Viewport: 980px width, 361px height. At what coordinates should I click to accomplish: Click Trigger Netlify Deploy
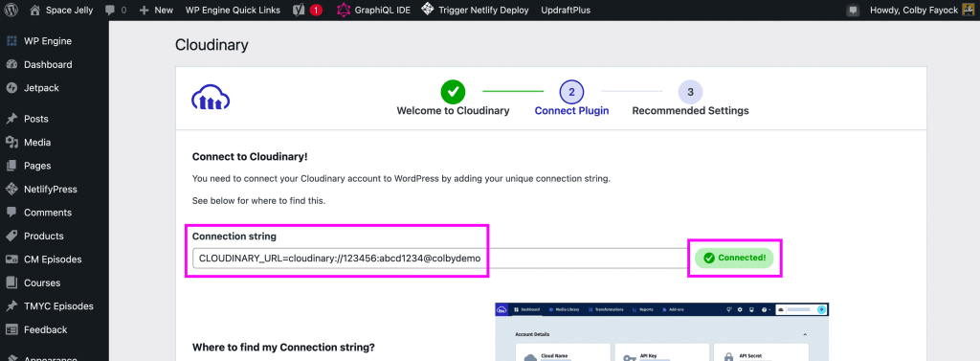tap(475, 10)
